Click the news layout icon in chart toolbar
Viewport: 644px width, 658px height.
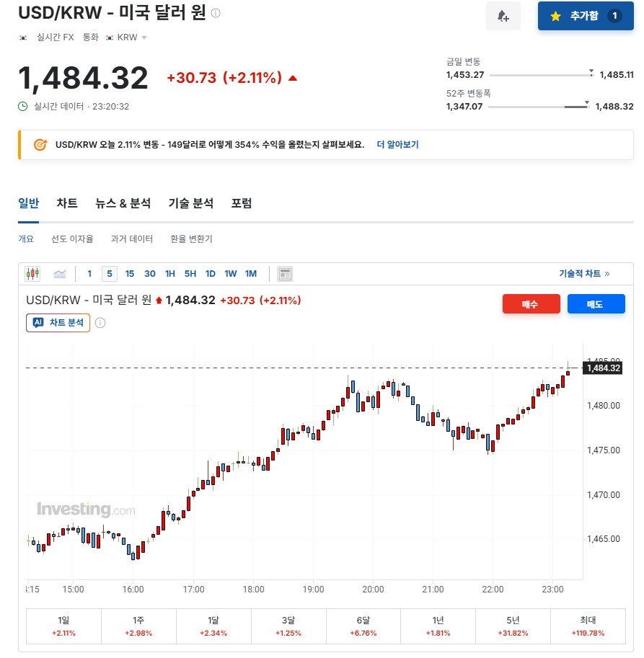(285, 274)
